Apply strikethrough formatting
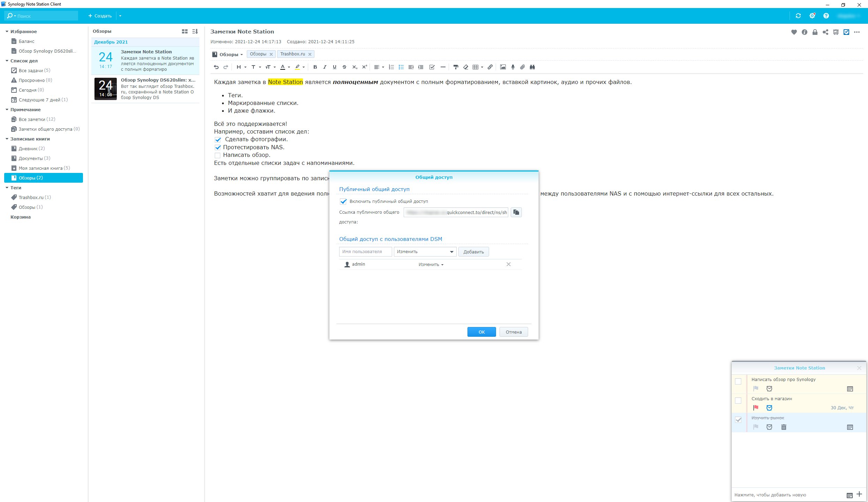868x502 pixels. tap(344, 67)
